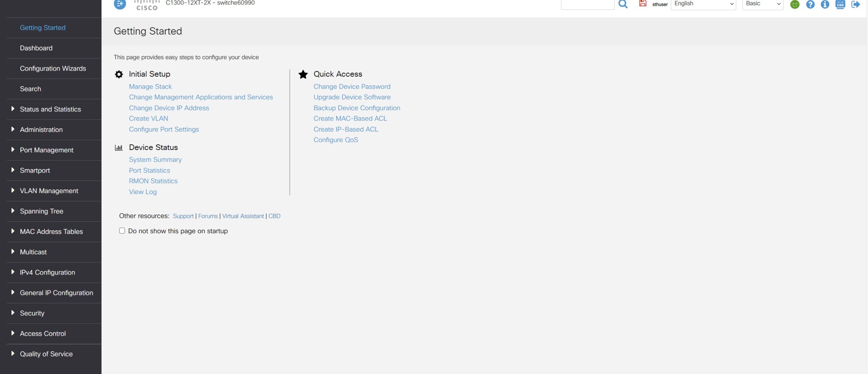Expand Status and Statistics tree arrow
Viewport: 868px width, 374px height.
(x=13, y=109)
